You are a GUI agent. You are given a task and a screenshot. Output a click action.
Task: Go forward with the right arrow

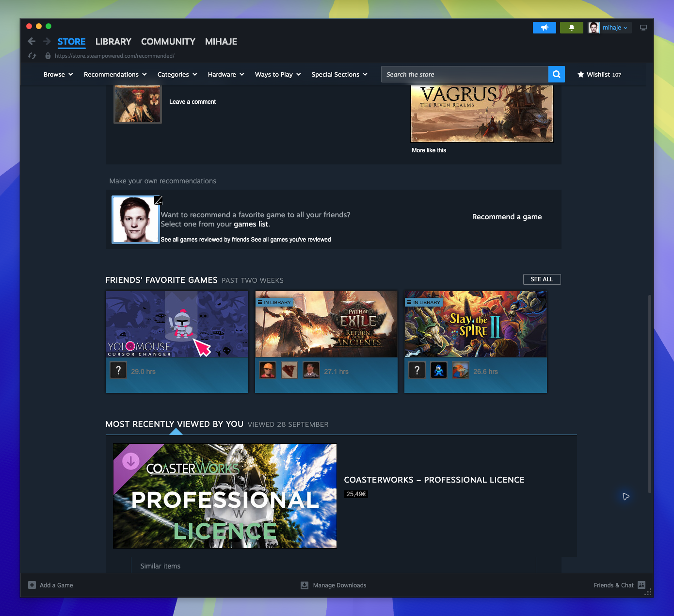(x=47, y=41)
